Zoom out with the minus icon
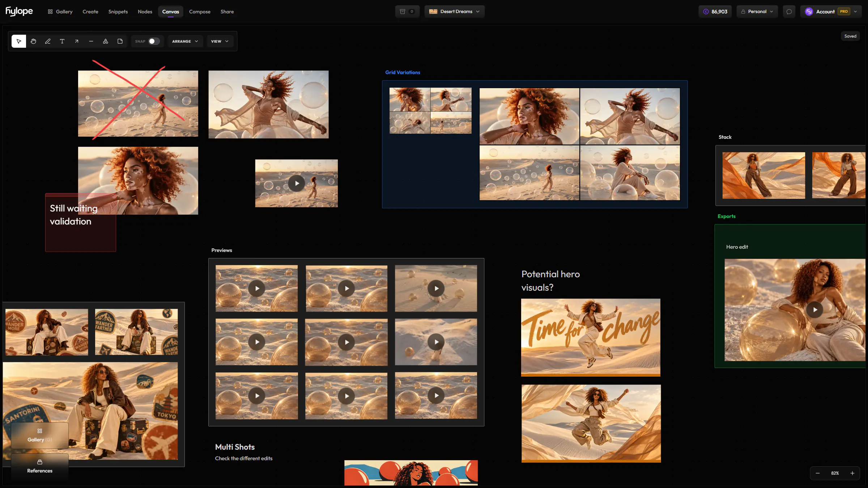Image resolution: width=868 pixels, height=488 pixels. pyautogui.click(x=818, y=473)
